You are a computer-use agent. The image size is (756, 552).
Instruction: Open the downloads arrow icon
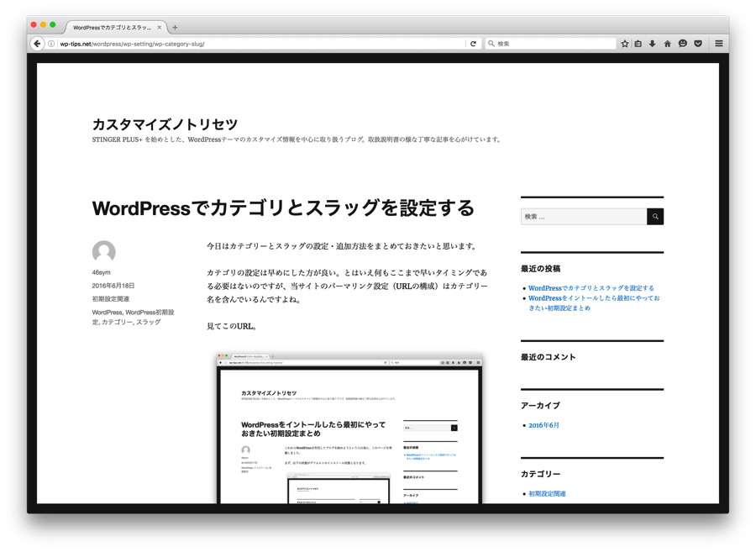coord(653,44)
